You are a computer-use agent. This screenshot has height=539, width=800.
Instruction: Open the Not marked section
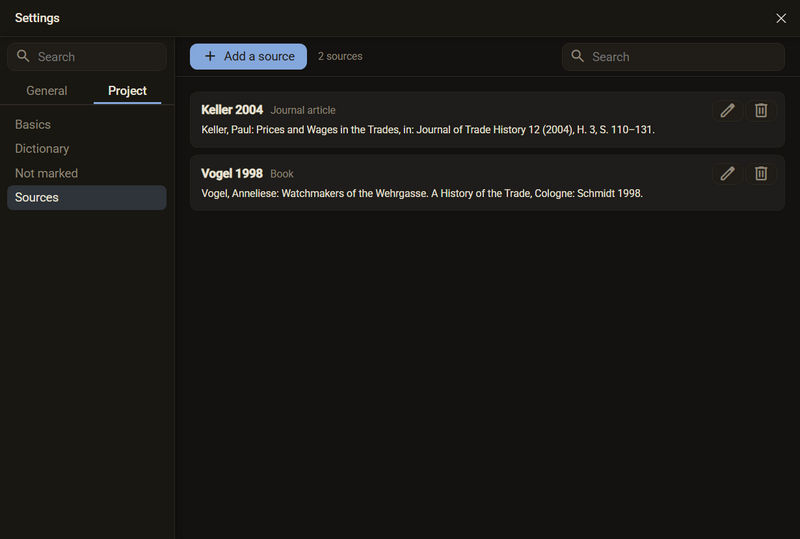tap(87, 173)
